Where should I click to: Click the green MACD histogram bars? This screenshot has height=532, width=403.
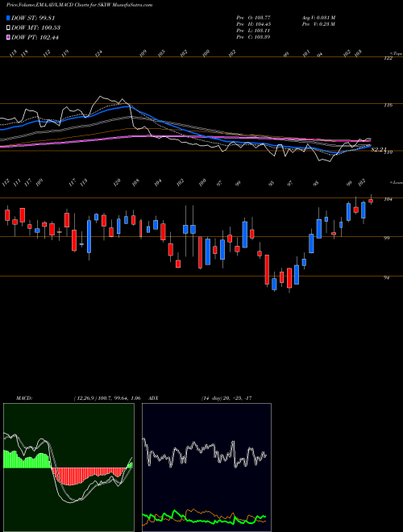click(27, 459)
